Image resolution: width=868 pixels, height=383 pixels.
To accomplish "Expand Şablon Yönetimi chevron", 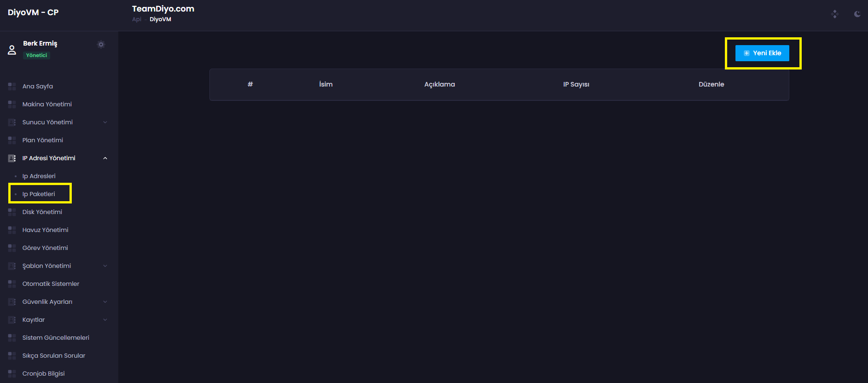I will (x=105, y=266).
